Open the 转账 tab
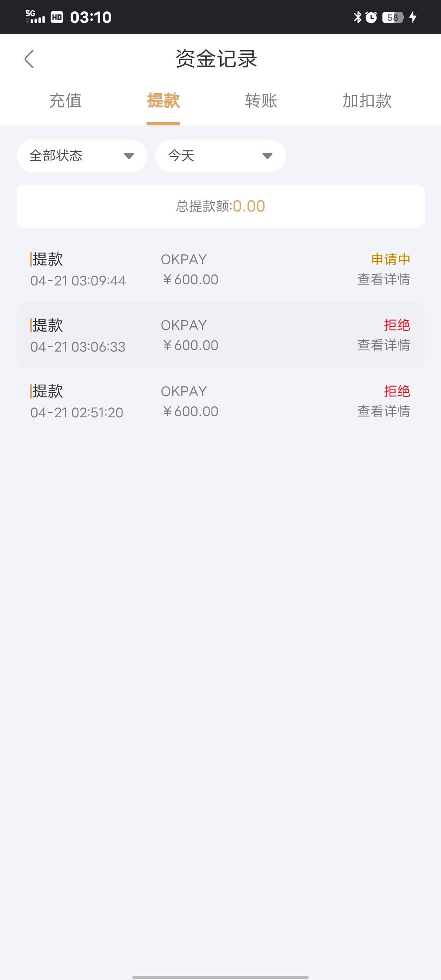The height and width of the screenshot is (980, 441). point(261,101)
